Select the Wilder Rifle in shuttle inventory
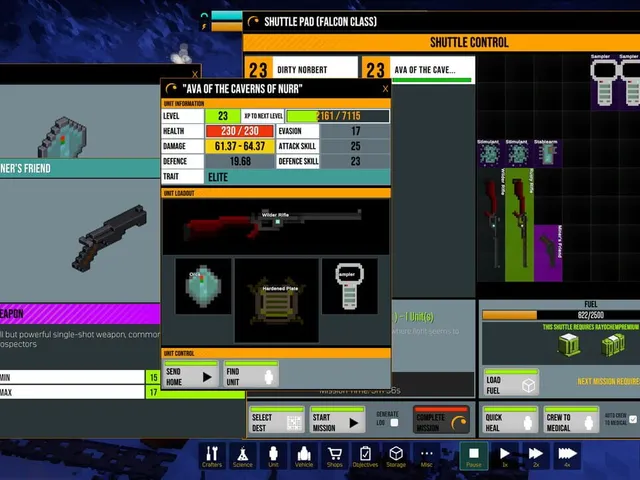The image size is (640, 480). click(x=491, y=224)
